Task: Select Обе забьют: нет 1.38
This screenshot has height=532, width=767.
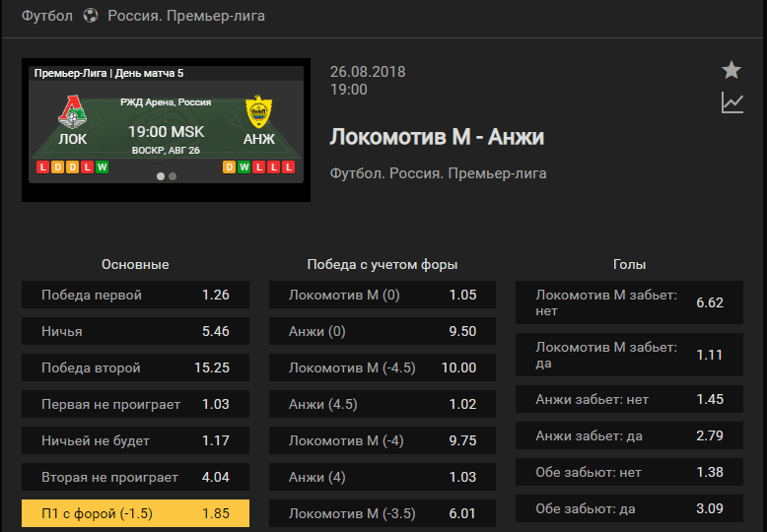Action: click(x=630, y=472)
